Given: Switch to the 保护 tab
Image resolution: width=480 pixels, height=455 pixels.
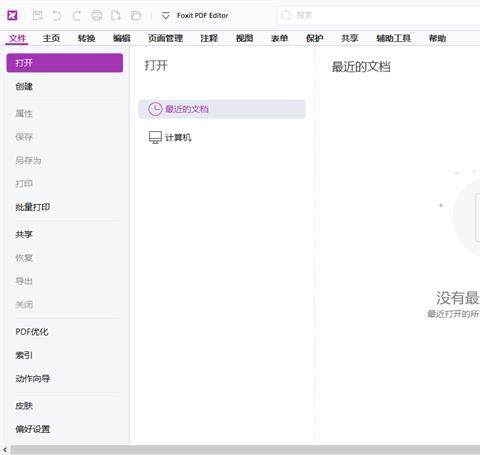Looking at the screenshot, I should coord(315,38).
